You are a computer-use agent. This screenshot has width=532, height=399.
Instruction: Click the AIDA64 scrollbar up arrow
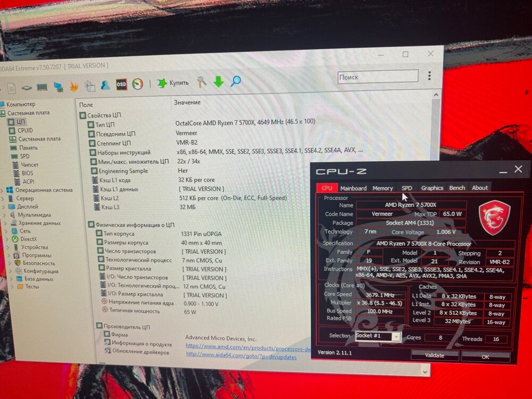coord(436,95)
